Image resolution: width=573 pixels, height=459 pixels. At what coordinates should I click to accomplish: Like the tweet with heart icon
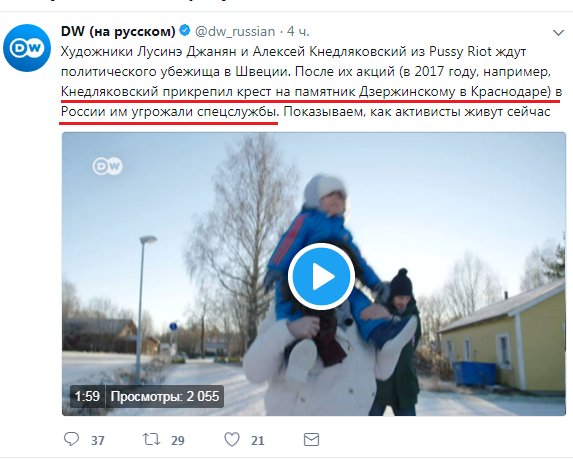(x=232, y=439)
